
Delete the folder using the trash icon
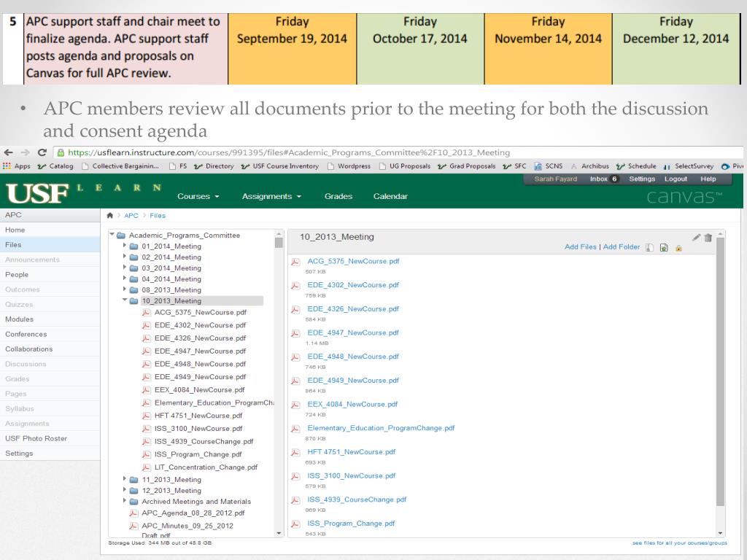click(x=708, y=238)
